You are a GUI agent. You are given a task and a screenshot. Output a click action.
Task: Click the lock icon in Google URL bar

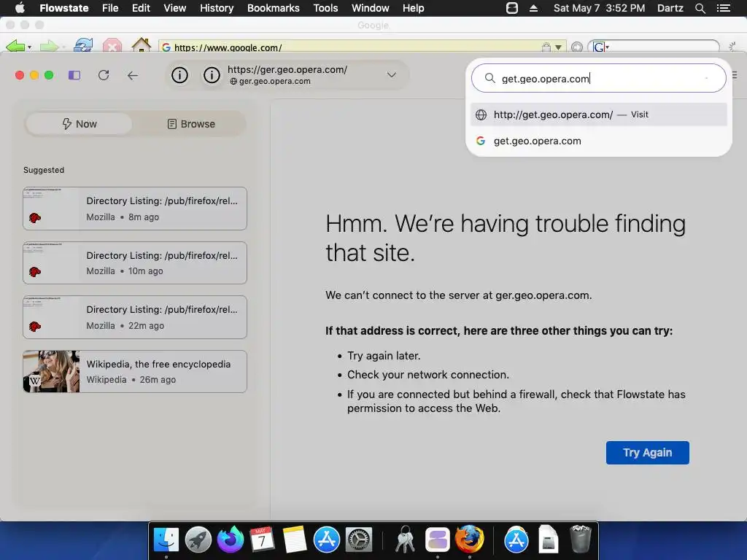(546, 47)
